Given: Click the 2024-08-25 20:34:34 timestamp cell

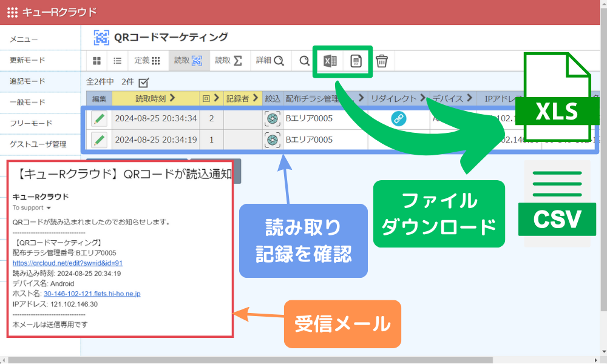Looking at the screenshot, I should (x=156, y=118).
